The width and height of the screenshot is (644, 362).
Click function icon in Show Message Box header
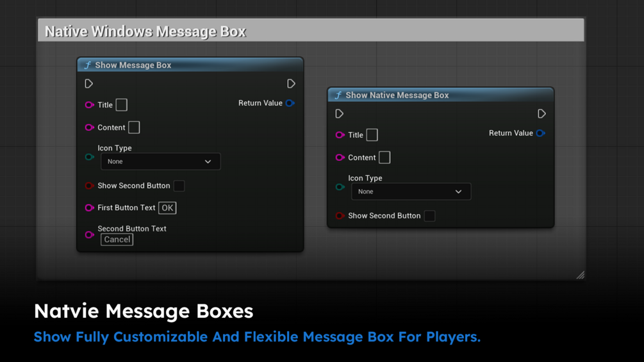(88, 65)
